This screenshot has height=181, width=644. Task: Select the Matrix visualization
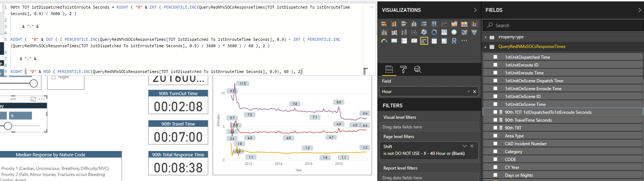point(444,41)
